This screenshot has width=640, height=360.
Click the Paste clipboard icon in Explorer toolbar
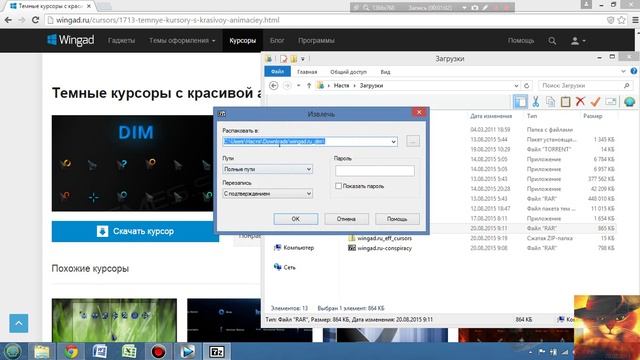[565, 102]
